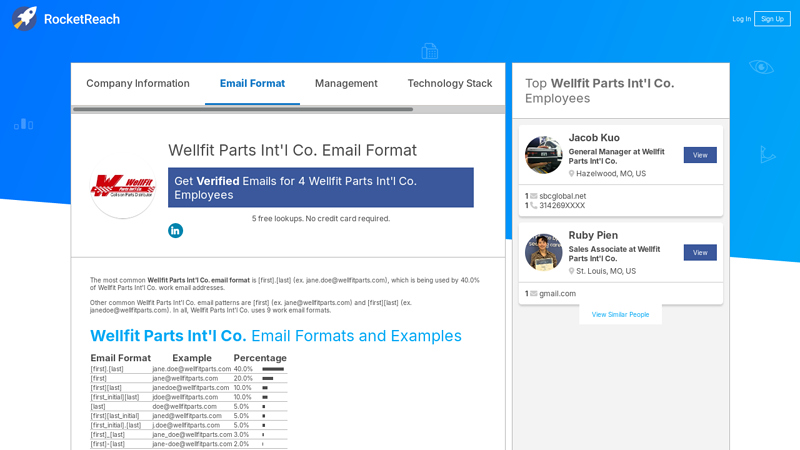
Task: View Ruby Pien's contact details
Action: 700,253
